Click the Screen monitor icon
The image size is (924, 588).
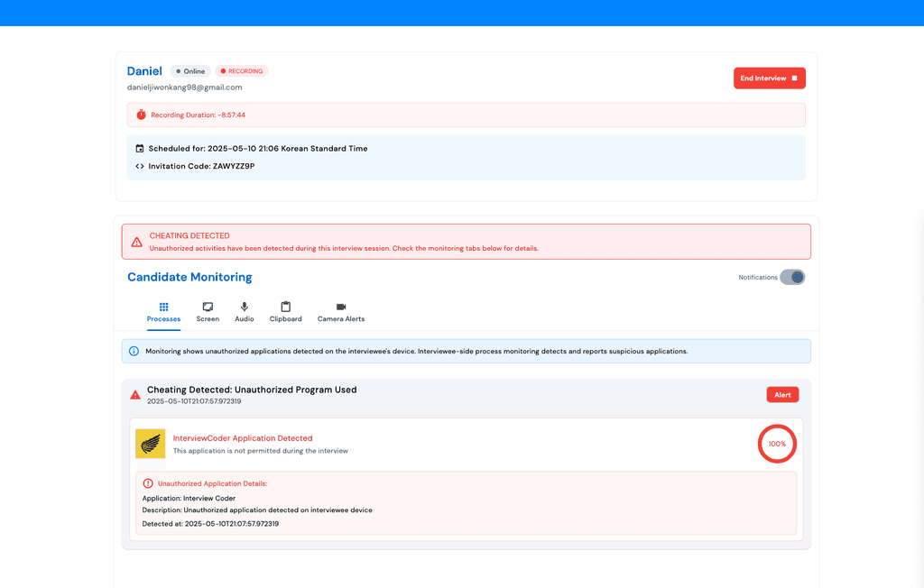208,308
